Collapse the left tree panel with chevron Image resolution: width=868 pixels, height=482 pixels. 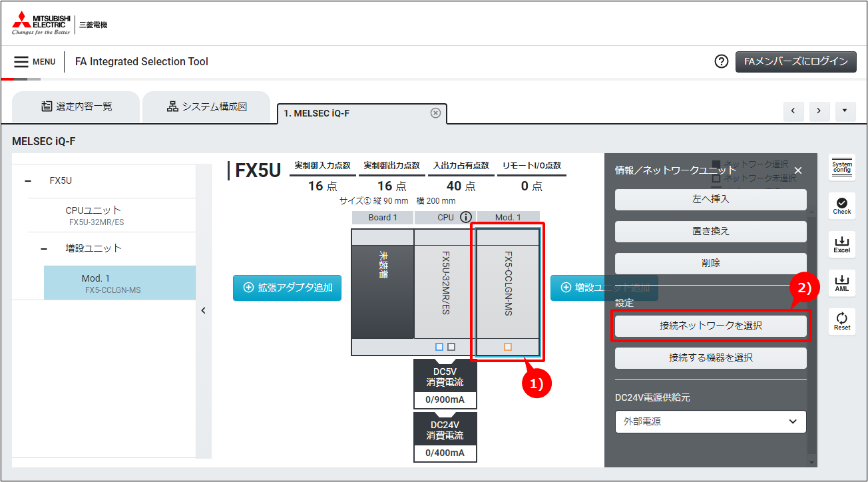click(x=204, y=310)
